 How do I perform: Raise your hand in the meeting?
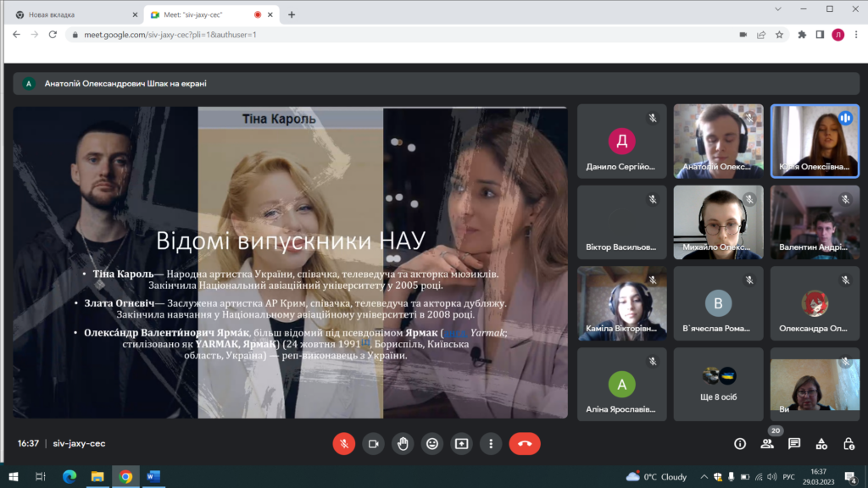point(403,443)
